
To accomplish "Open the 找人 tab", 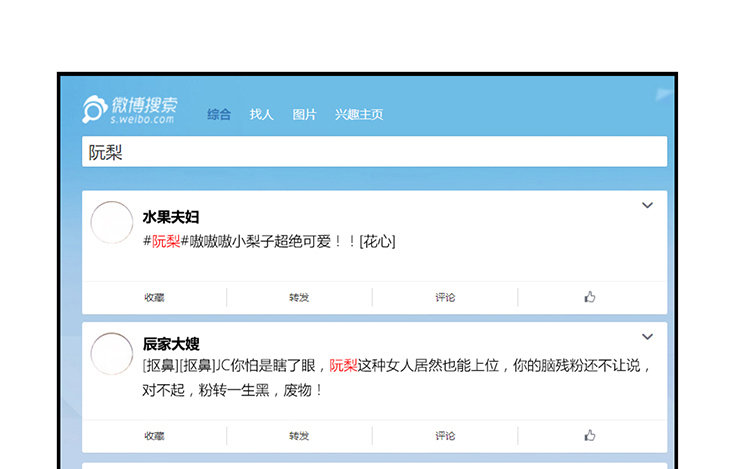I will click(x=261, y=115).
